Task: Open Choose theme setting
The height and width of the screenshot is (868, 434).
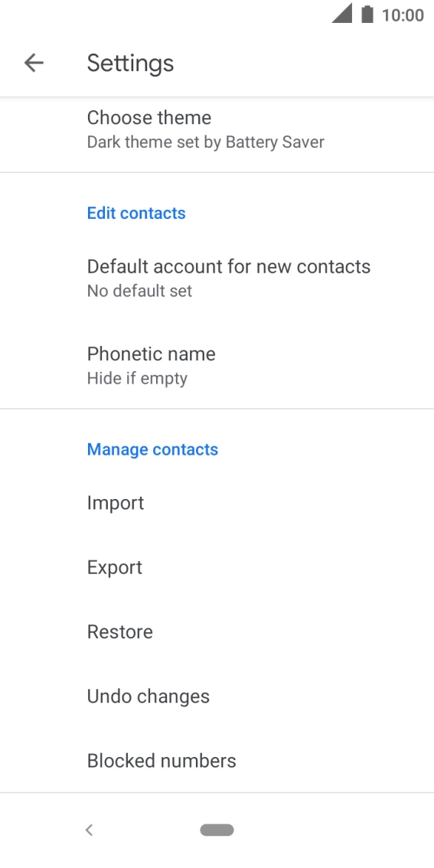Action: pos(217,129)
